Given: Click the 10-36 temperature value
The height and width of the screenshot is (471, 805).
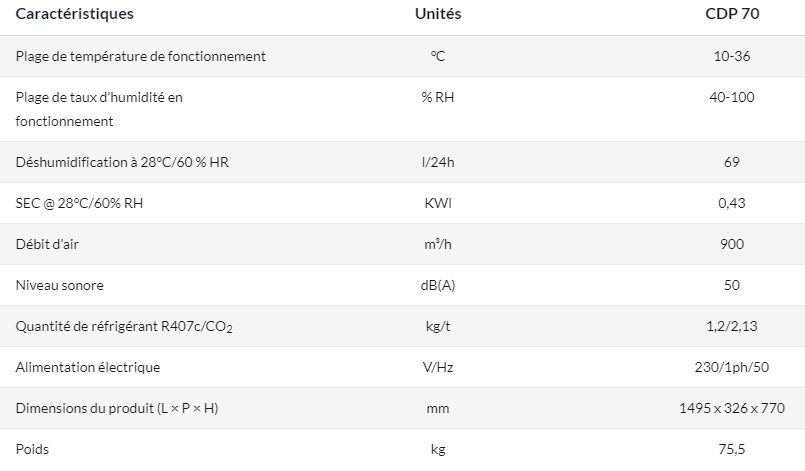Looking at the screenshot, I should click(731, 56).
